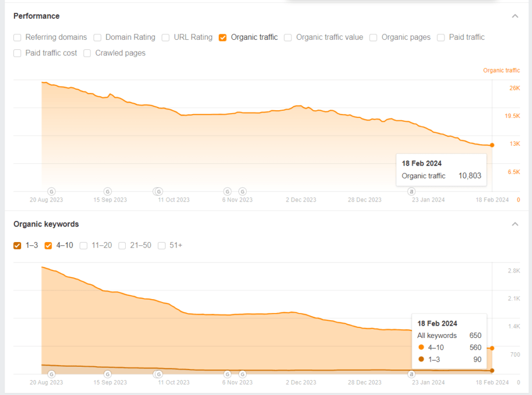Click the 'a' annotation marker near 23 Jan 2024 in Performance chart

click(411, 192)
